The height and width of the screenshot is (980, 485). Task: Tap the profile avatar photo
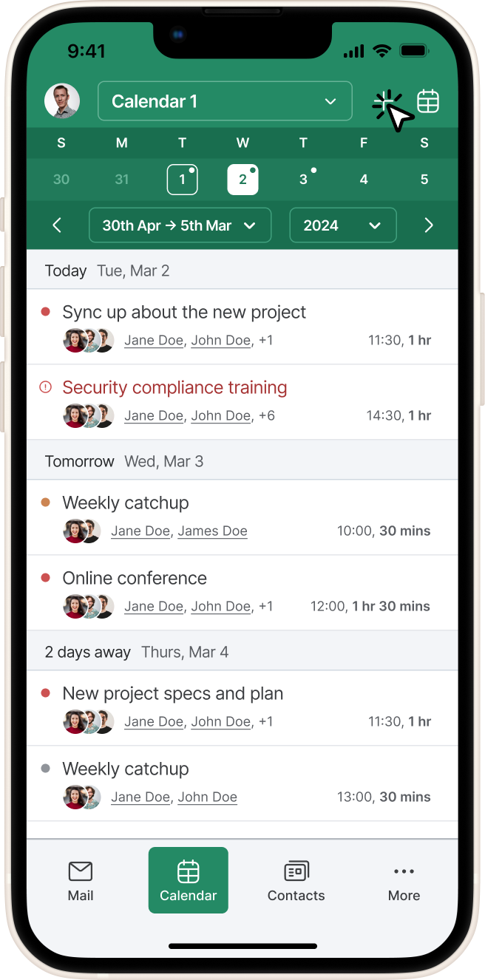pos(62,101)
